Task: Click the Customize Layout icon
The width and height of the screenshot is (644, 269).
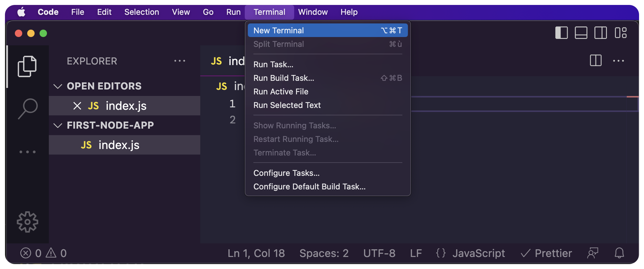Action: tap(621, 33)
